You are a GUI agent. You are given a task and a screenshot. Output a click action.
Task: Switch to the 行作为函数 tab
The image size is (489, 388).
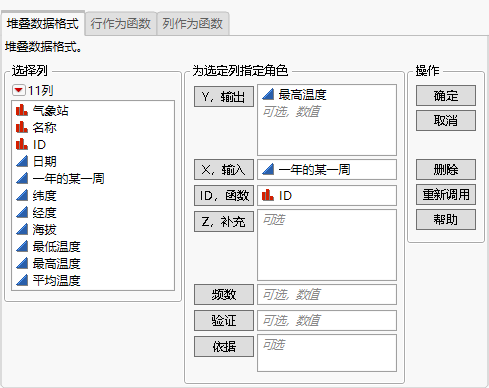(121, 24)
